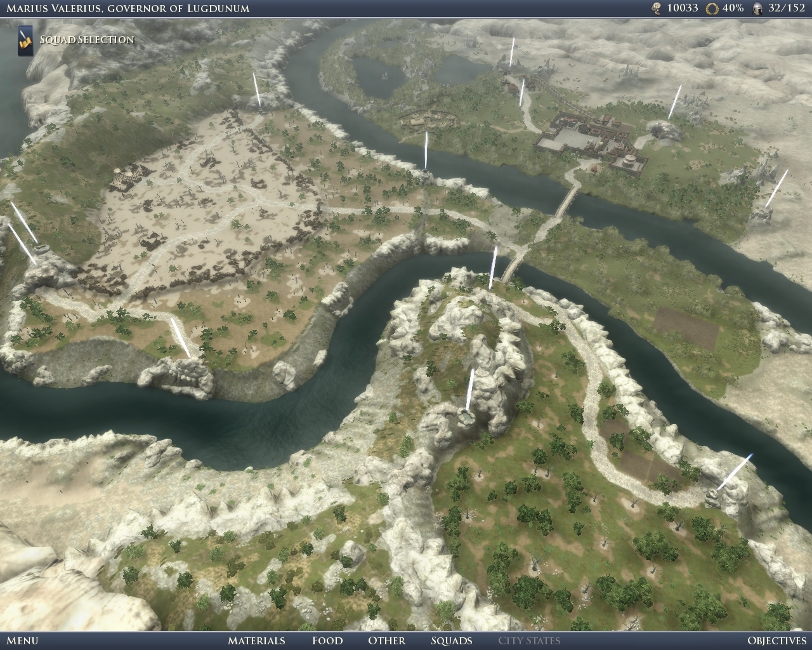Click the denarii treasury coin icon
Image resolution: width=812 pixels, height=650 pixels.
[x=657, y=8]
